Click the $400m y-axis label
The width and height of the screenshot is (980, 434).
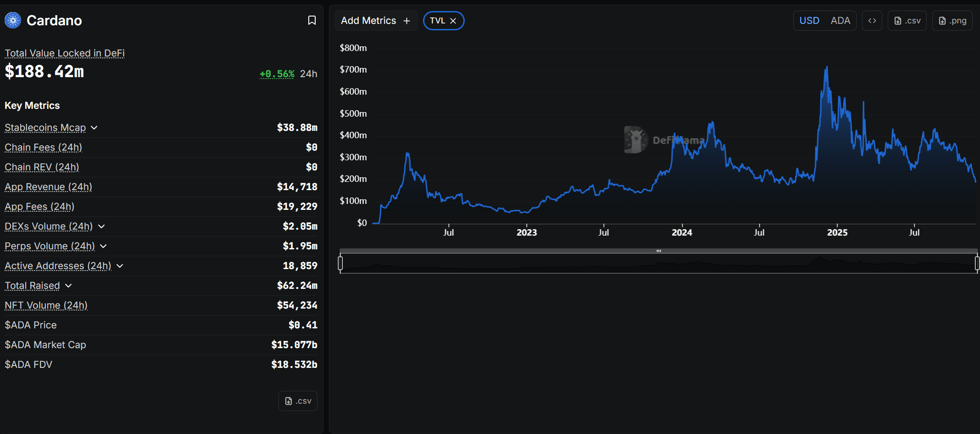[353, 135]
